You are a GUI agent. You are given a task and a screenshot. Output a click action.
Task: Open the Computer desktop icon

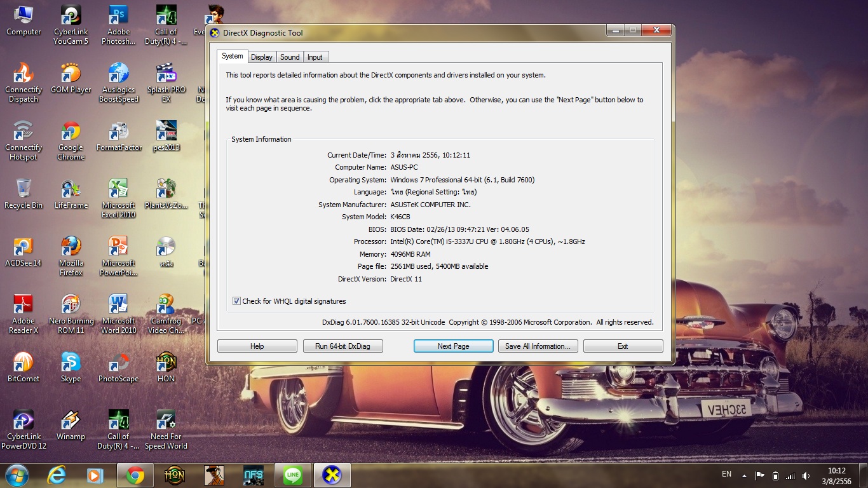(24, 21)
